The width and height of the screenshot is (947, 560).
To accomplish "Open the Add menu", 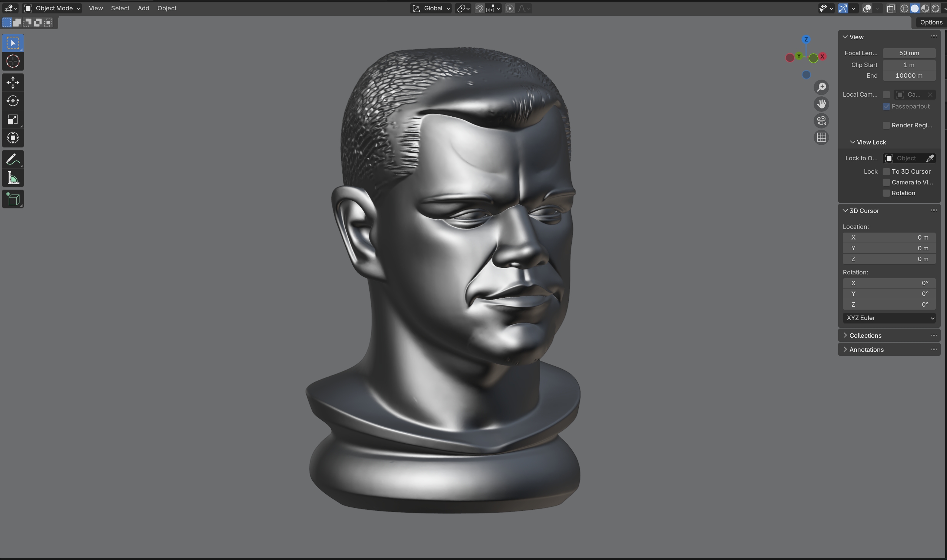I will [143, 8].
